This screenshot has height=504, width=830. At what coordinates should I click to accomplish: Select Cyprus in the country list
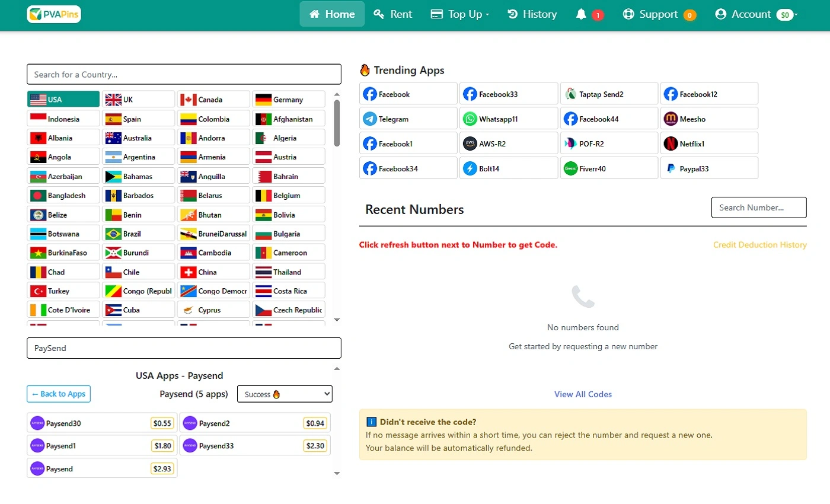pos(213,310)
